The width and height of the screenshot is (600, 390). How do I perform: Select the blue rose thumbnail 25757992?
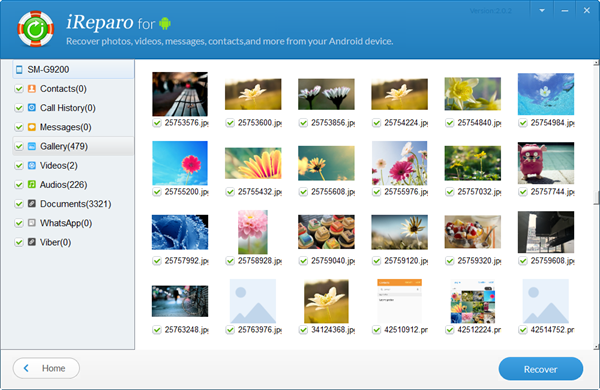180,232
